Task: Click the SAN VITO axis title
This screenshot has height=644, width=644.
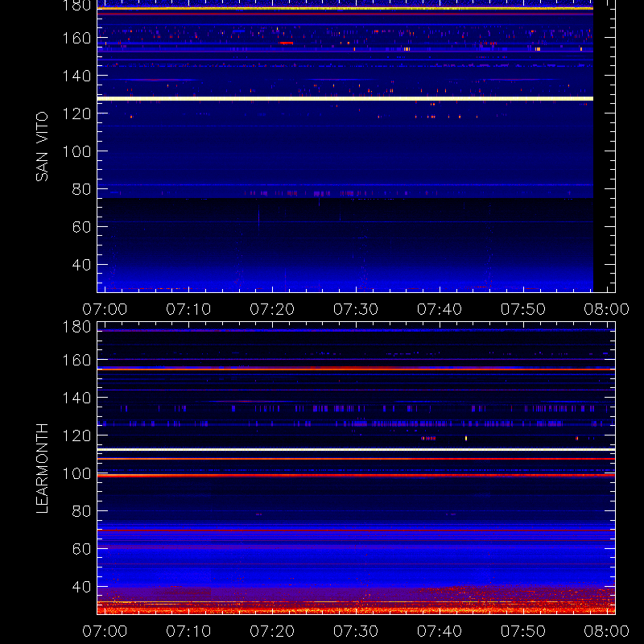Action: (x=42, y=147)
